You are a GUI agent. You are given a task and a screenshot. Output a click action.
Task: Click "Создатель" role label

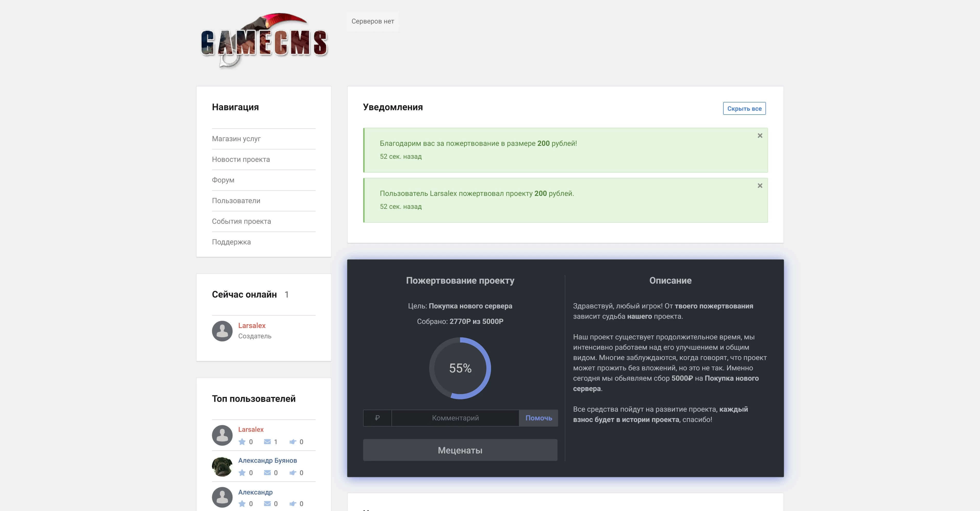point(255,336)
